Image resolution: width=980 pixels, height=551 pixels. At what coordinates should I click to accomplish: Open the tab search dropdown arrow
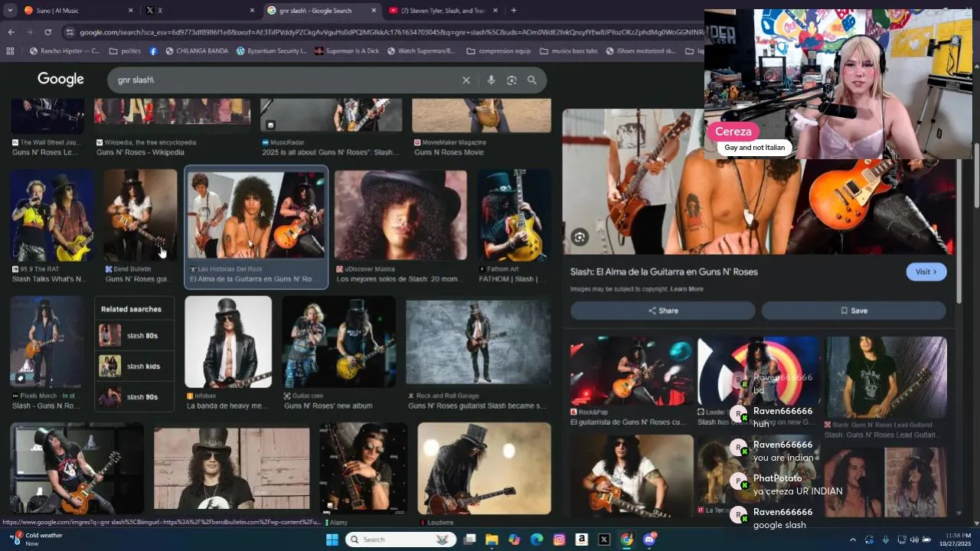click(10, 11)
